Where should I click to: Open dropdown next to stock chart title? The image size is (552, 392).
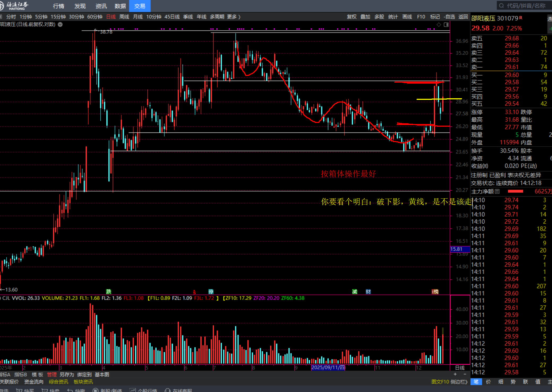pos(60,24)
